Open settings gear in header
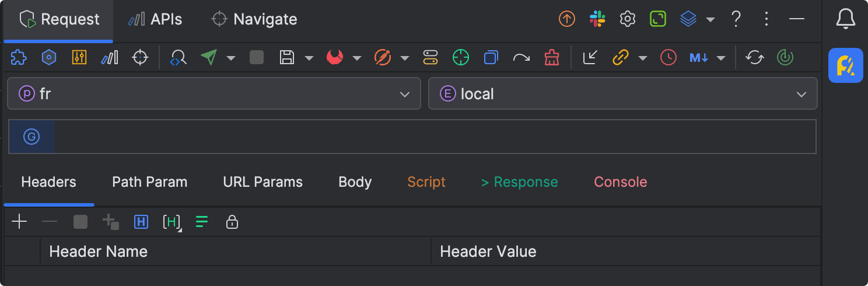868x286 pixels. 628,19
